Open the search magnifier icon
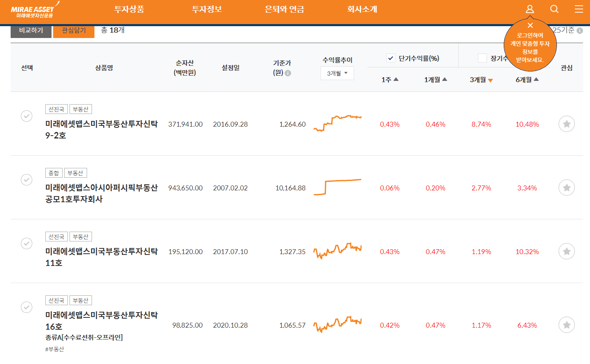This screenshot has height=364, width=590. 554,9
